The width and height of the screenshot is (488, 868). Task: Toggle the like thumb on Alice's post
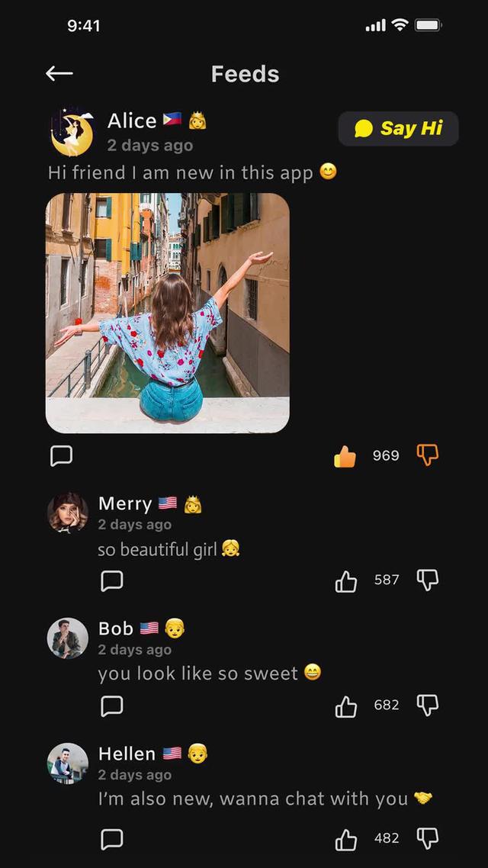345,456
